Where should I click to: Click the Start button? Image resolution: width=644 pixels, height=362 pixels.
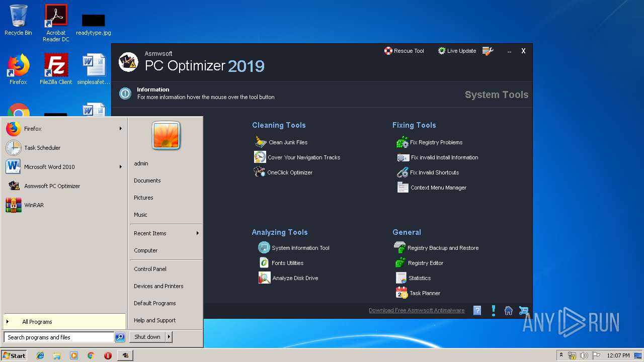[14, 355]
